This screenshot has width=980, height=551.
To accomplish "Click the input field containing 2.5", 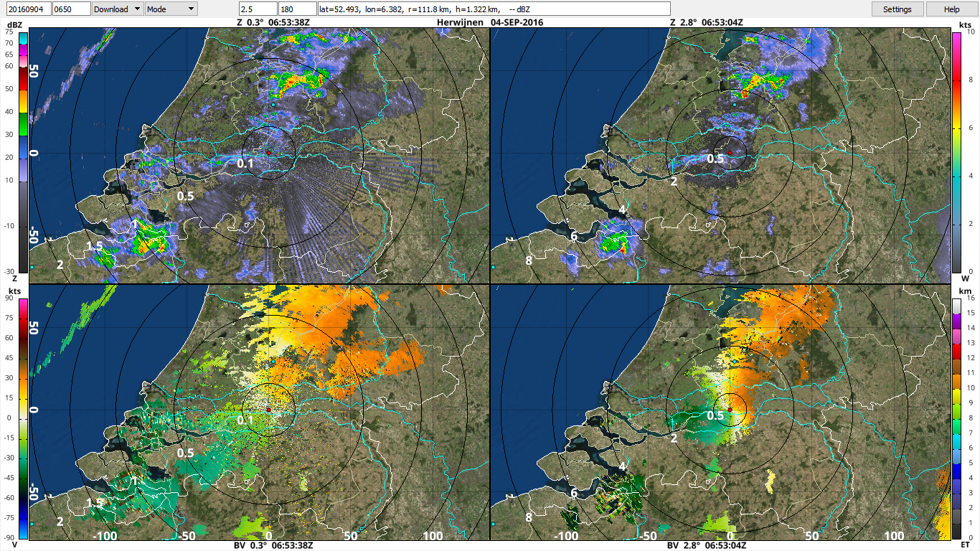I will click(x=258, y=9).
